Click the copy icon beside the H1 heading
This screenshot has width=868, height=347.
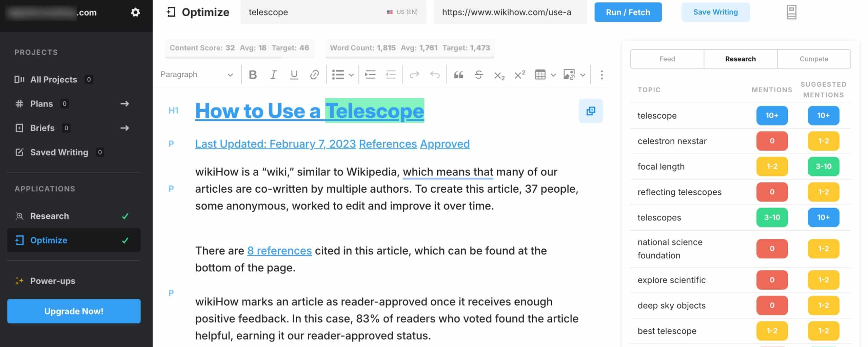(x=591, y=111)
